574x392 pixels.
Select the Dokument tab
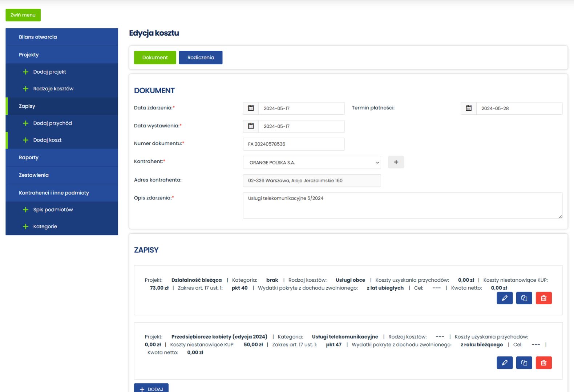point(155,57)
